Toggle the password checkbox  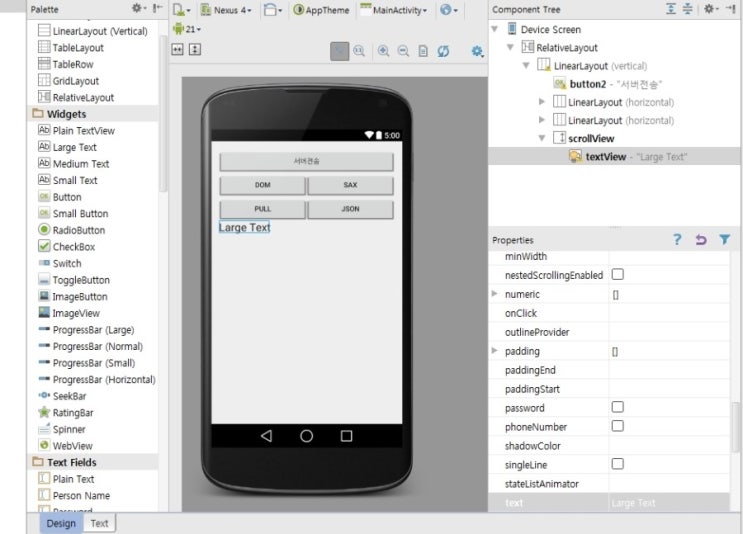(617, 407)
